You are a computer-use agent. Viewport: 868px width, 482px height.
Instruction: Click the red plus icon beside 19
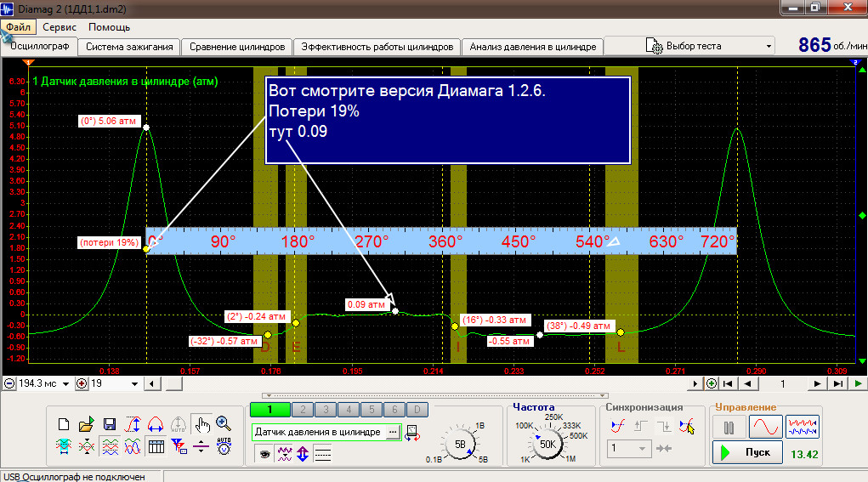tap(82, 383)
